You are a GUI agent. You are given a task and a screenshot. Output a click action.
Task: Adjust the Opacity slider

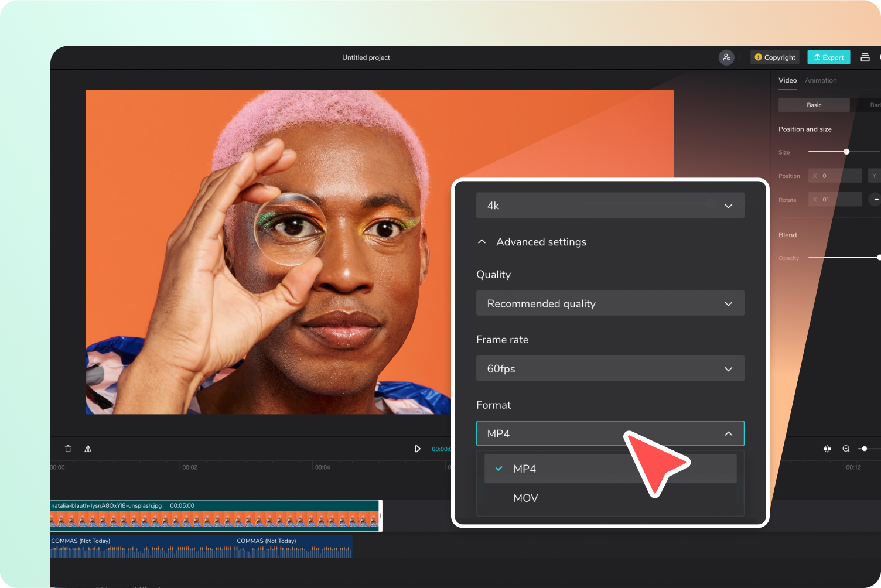(844, 258)
